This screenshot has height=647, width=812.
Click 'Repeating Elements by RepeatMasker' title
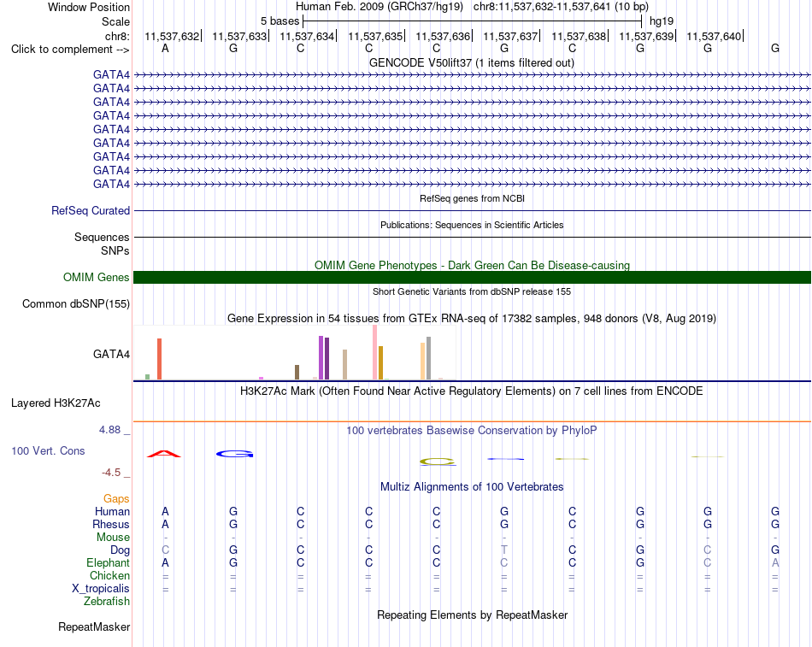click(x=473, y=615)
